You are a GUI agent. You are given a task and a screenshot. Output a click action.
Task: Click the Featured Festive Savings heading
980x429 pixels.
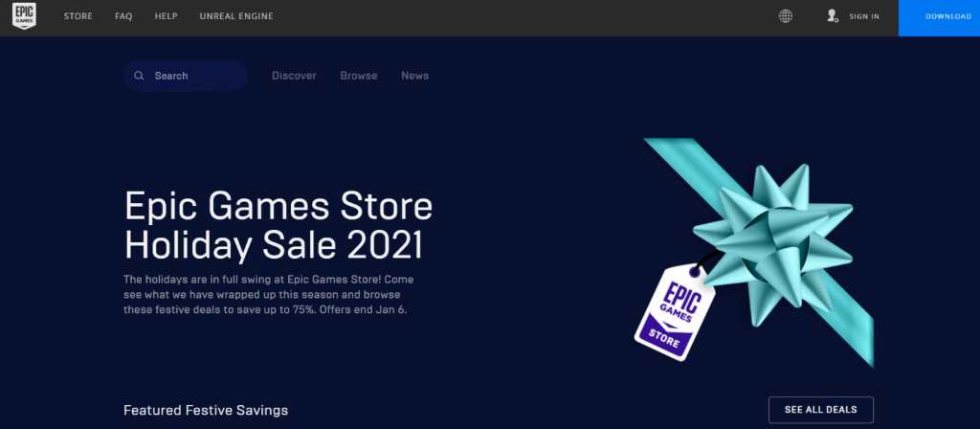(206, 410)
